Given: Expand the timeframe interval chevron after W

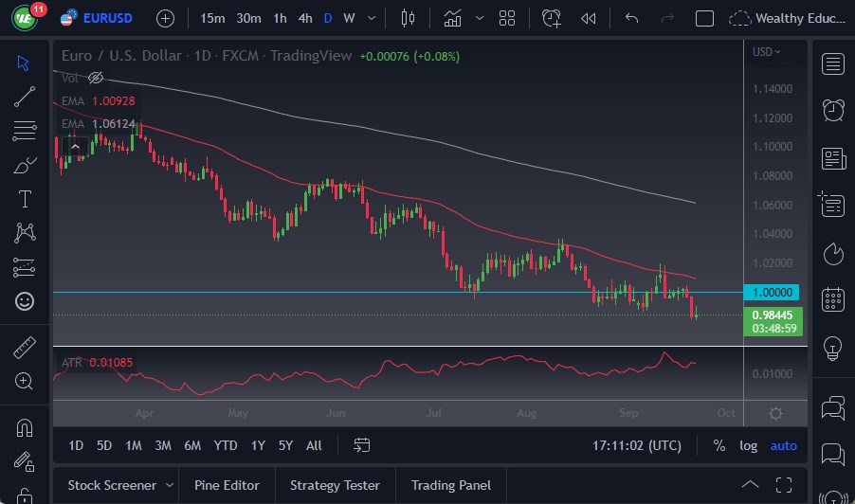Looking at the screenshot, I should click(372, 18).
